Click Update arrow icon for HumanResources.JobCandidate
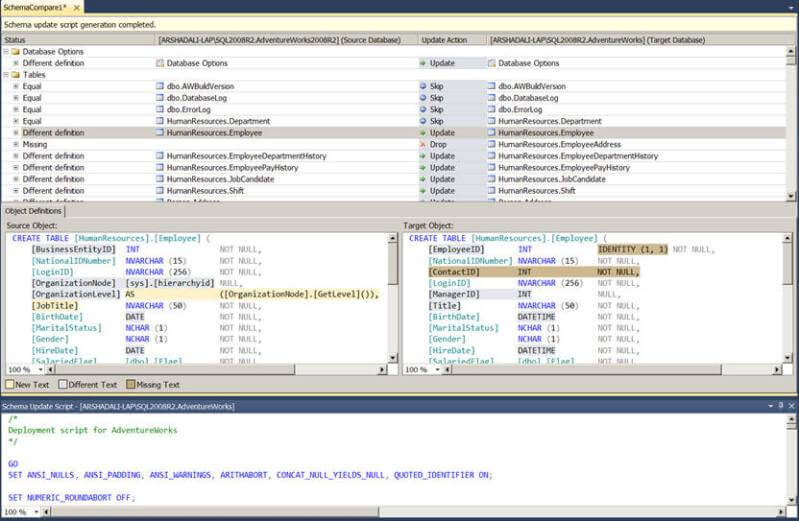Image resolution: width=799 pixels, height=521 pixels. pos(423,179)
